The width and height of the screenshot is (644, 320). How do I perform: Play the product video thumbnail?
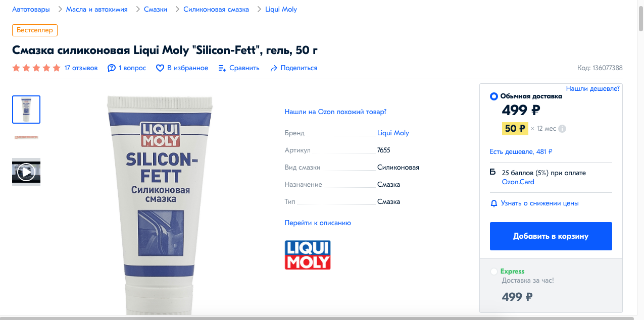26,172
